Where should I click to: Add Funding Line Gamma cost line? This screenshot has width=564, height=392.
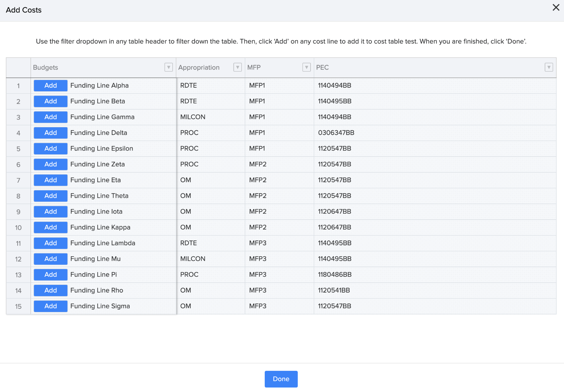[x=50, y=117]
